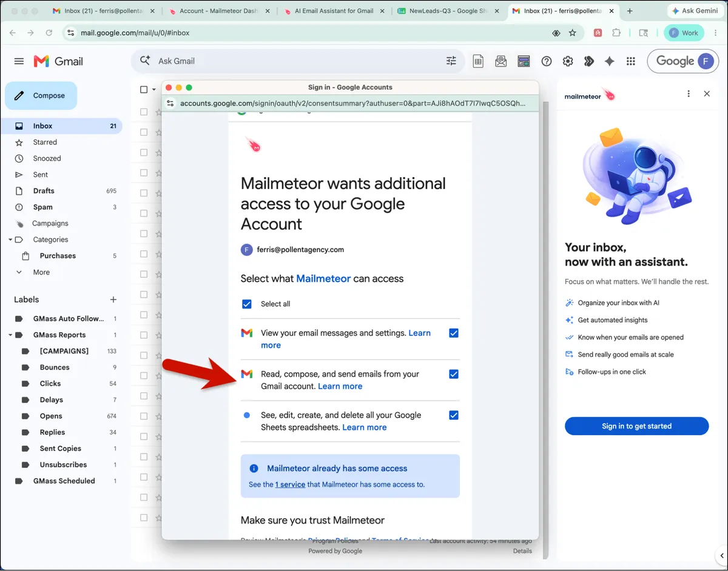
Task: Open new browser tab with plus button
Action: pos(630,11)
